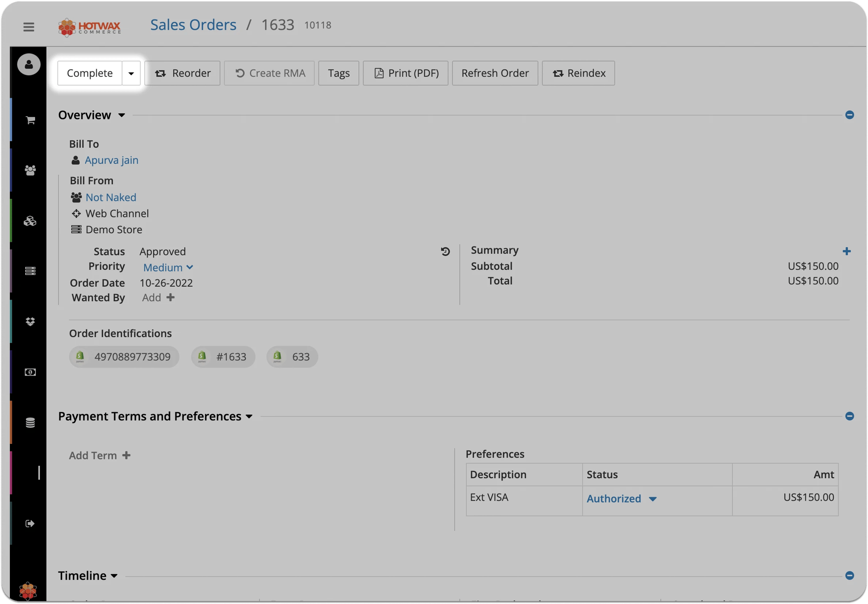Viewport: 868px width, 604px height.
Task: Add a Wanted By date
Action: (x=158, y=297)
